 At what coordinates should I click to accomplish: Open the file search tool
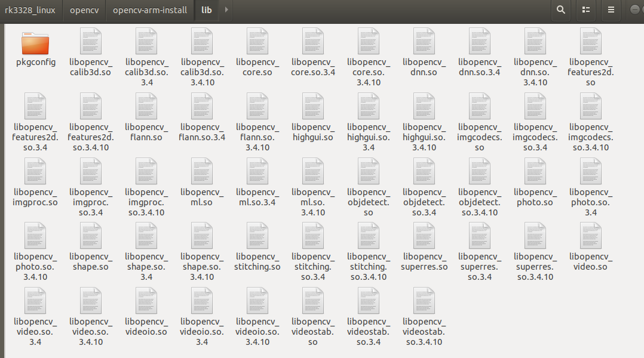[560, 10]
